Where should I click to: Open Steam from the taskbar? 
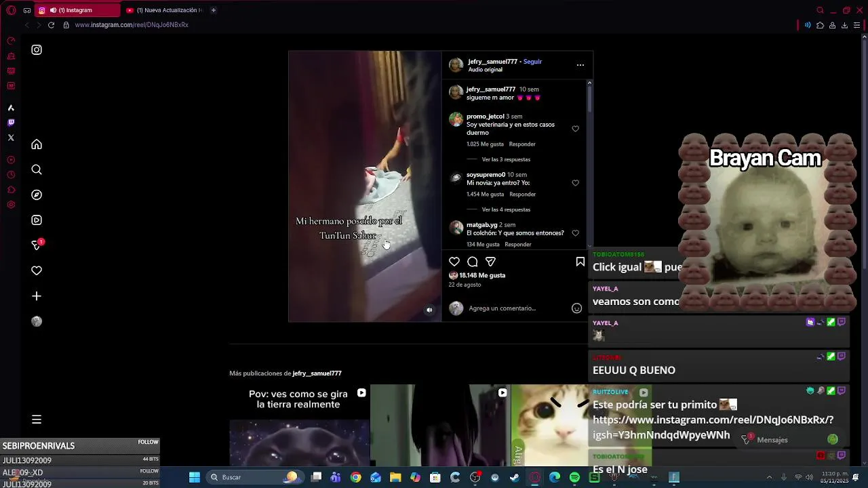point(515,477)
